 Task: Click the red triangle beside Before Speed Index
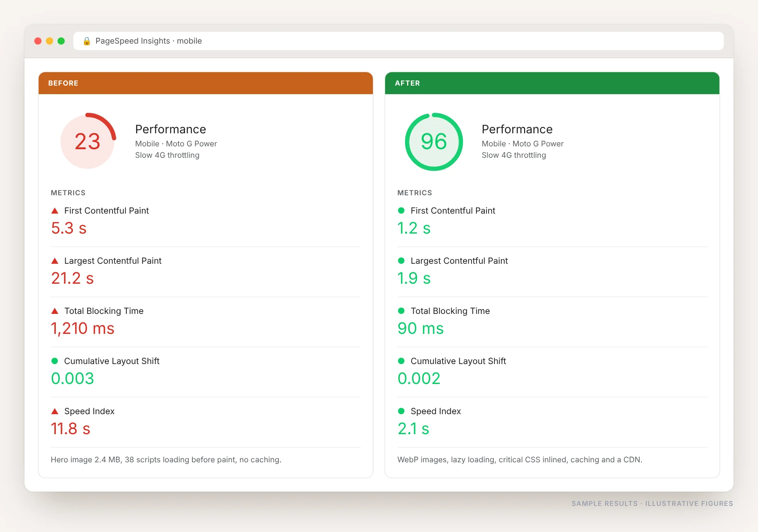pyautogui.click(x=55, y=411)
